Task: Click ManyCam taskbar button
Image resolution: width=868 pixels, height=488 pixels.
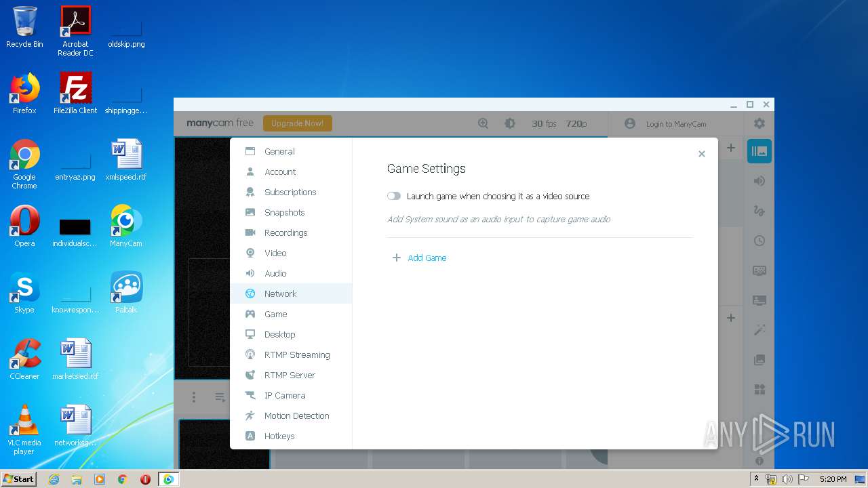Action: coord(168,479)
